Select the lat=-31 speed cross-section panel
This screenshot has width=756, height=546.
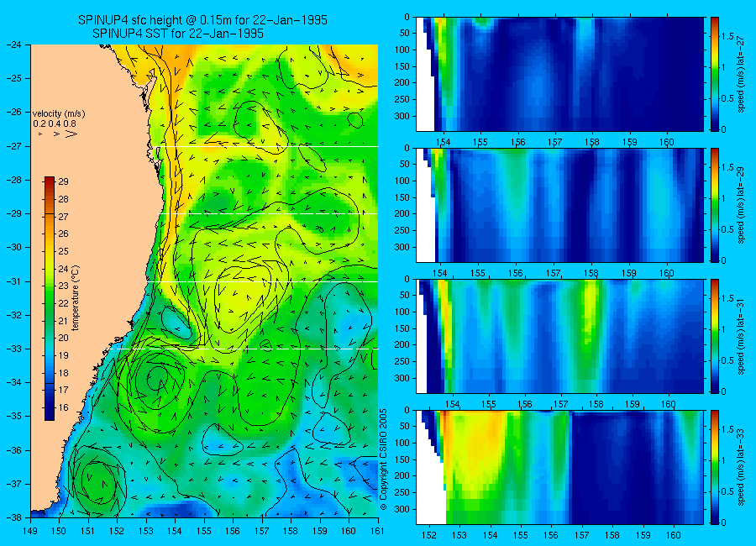click(559, 336)
